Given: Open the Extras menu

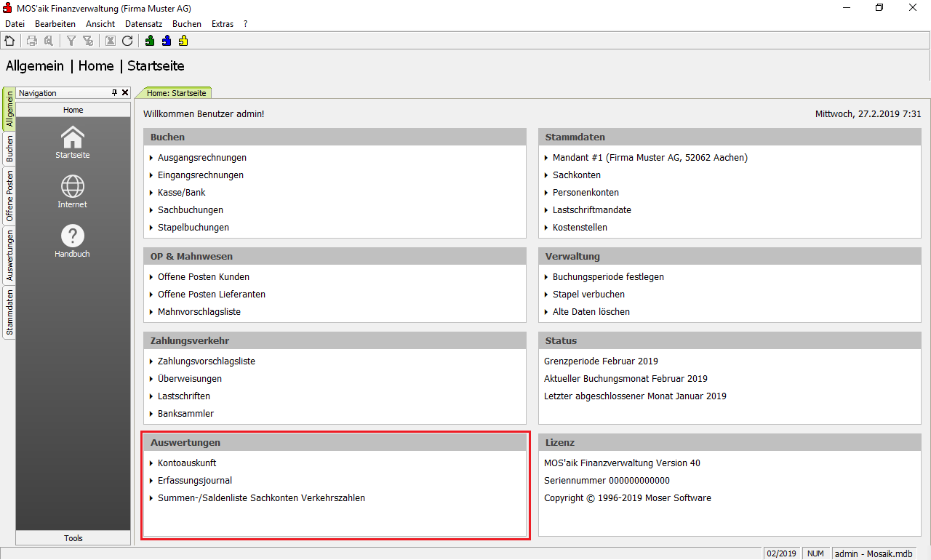Looking at the screenshot, I should coord(223,24).
